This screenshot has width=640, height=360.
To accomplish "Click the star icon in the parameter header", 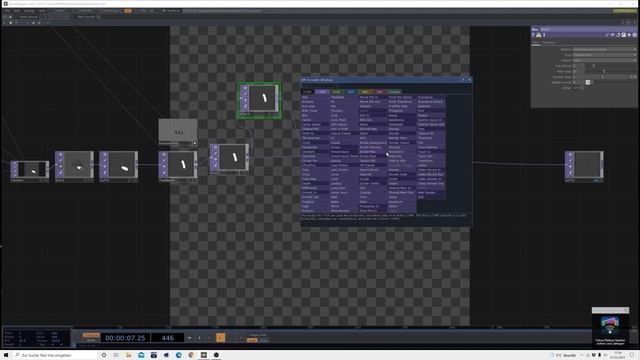I will [x=629, y=35].
